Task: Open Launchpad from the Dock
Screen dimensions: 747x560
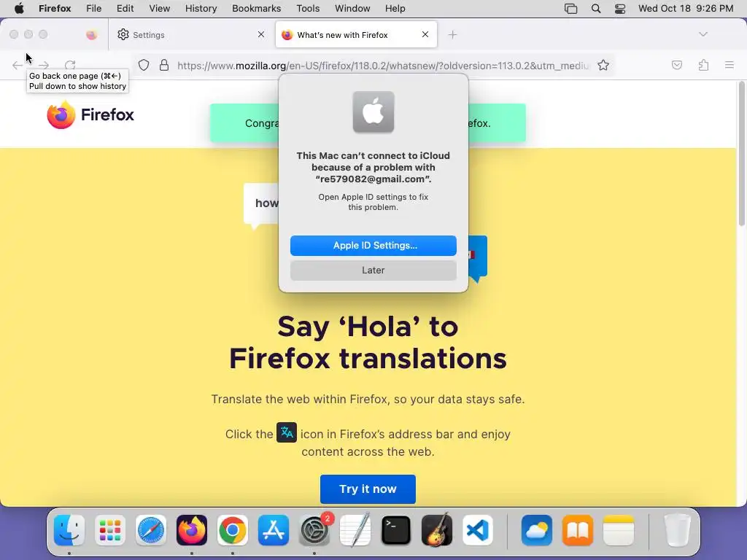Action: [x=110, y=530]
